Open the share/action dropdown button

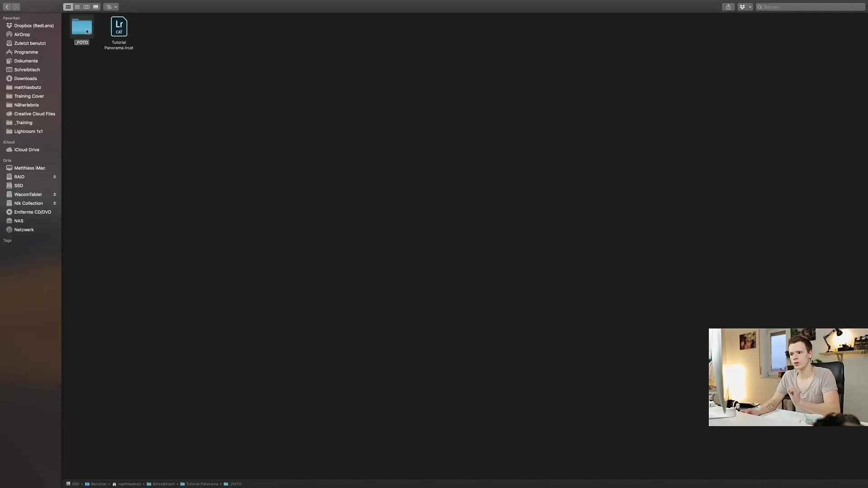(728, 7)
